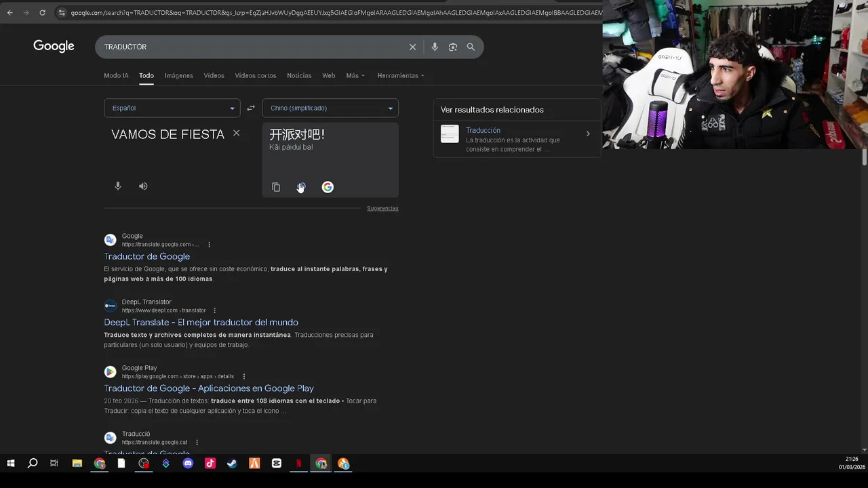Expand the Más search filters menu

pyautogui.click(x=355, y=75)
